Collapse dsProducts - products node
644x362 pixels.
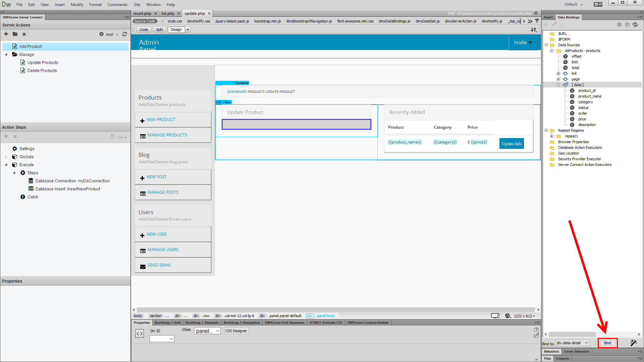click(552, 51)
